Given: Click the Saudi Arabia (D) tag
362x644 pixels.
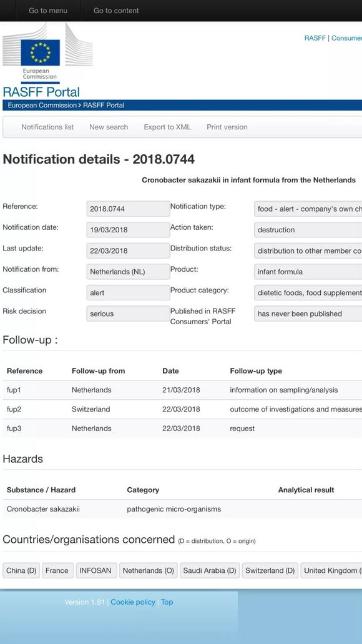Looking at the screenshot, I should 210,570.
